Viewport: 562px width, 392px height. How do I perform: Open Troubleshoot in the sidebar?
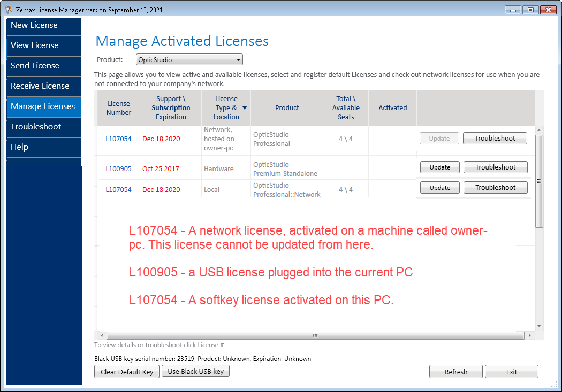(44, 127)
